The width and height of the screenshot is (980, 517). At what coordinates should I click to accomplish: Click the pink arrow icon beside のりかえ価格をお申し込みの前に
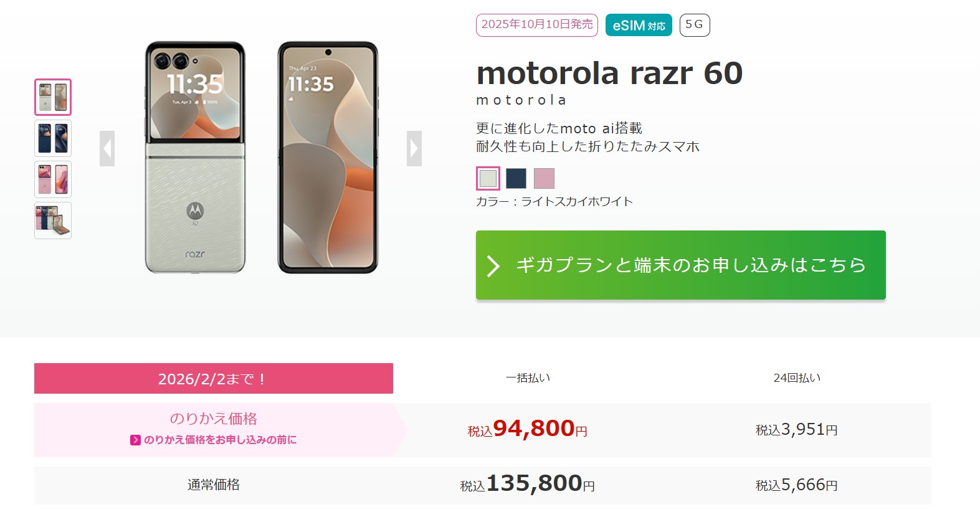point(135,440)
